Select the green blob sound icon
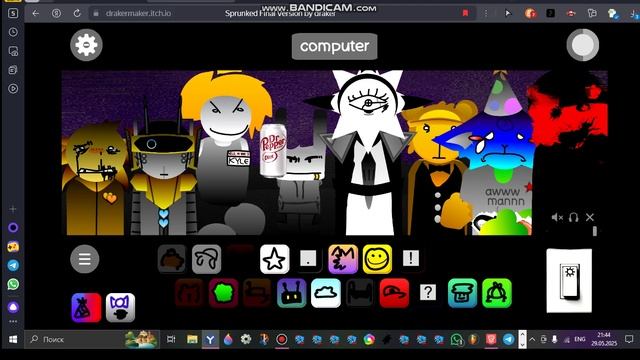The image size is (640, 360). [223, 293]
